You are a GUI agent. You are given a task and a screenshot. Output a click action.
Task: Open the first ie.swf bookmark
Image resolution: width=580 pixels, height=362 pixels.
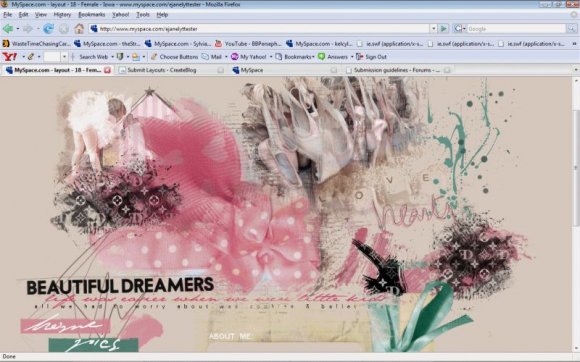390,44
